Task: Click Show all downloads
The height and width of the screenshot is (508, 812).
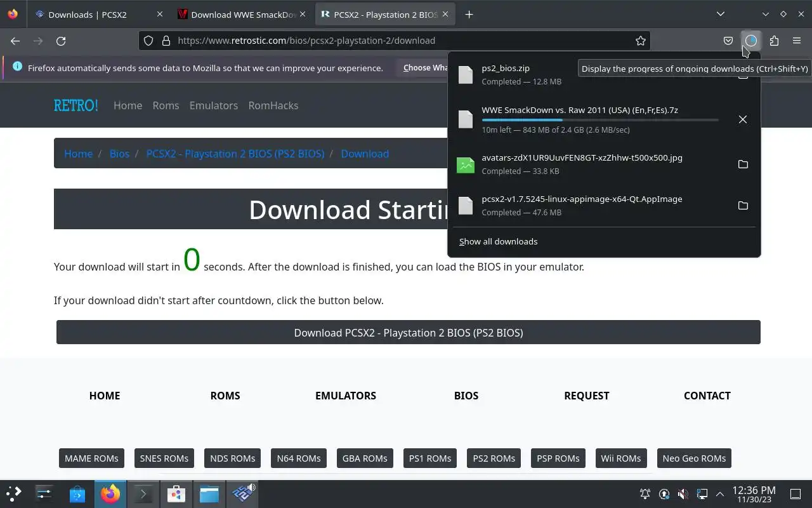Action: (498, 241)
